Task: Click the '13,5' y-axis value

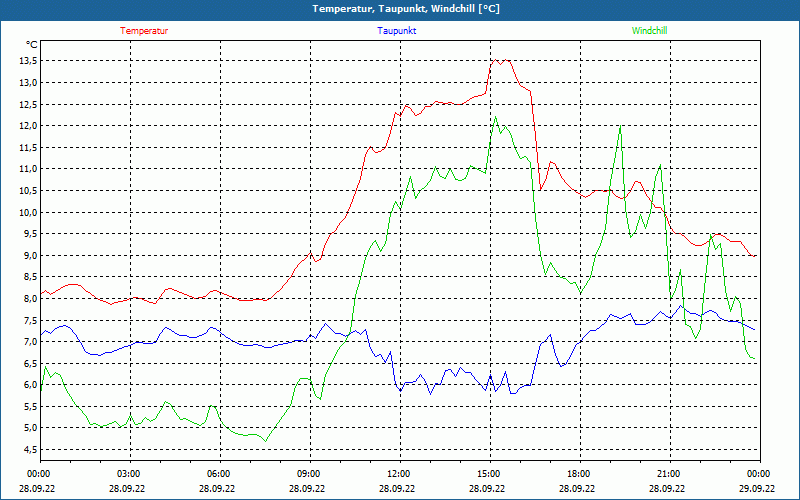Action: pyautogui.click(x=29, y=61)
